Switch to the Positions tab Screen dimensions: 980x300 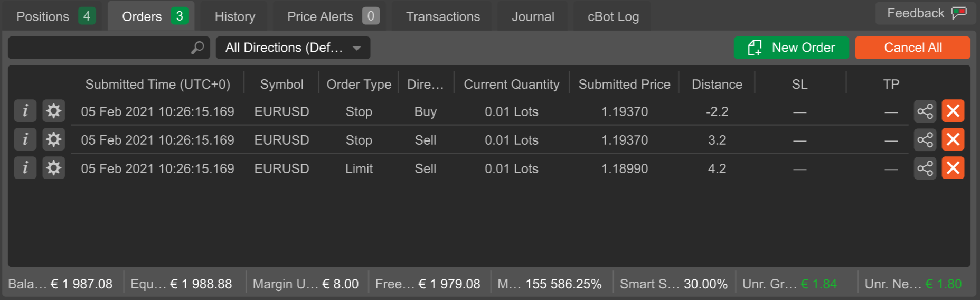pos(55,16)
